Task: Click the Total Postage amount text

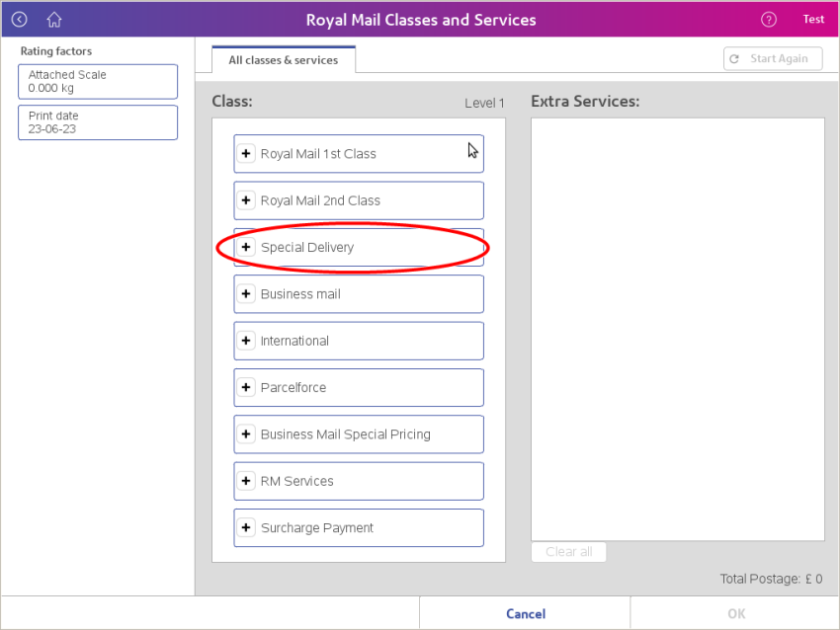Action: coord(771,580)
